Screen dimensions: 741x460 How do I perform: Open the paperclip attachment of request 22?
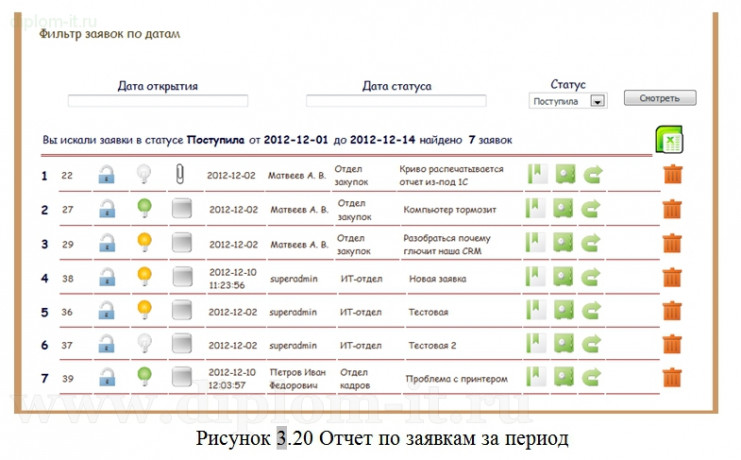click(180, 174)
